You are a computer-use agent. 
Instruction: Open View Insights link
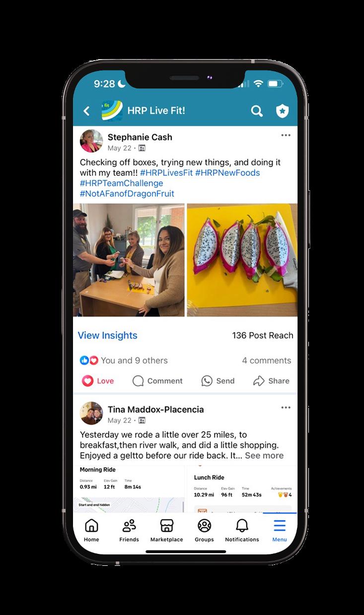click(x=108, y=335)
